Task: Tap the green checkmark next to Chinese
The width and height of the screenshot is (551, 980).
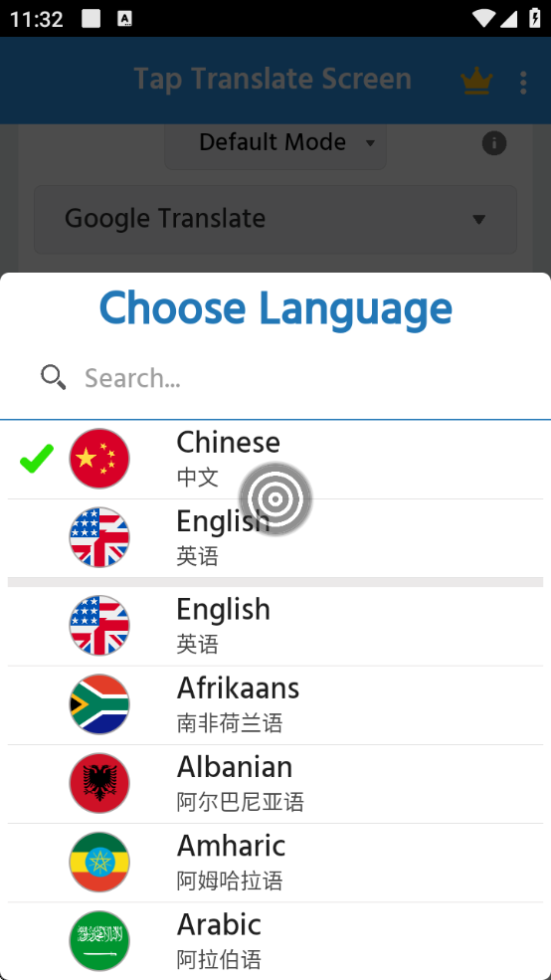Action: [x=36, y=459]
